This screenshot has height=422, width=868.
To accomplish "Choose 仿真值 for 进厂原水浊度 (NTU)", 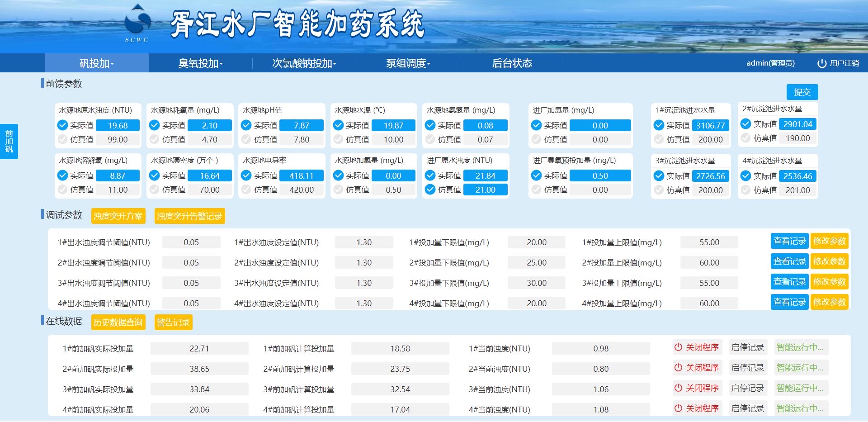I will [x=430, y=190].
